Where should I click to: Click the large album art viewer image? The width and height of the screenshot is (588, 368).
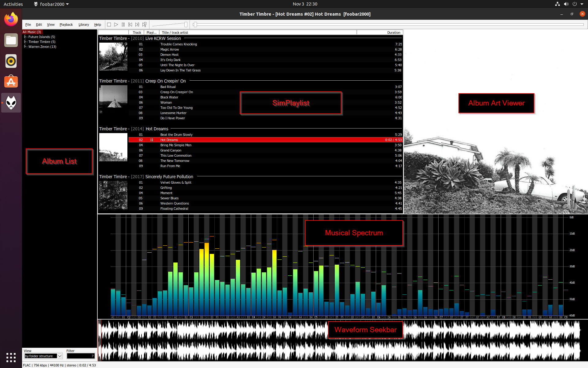496,122
